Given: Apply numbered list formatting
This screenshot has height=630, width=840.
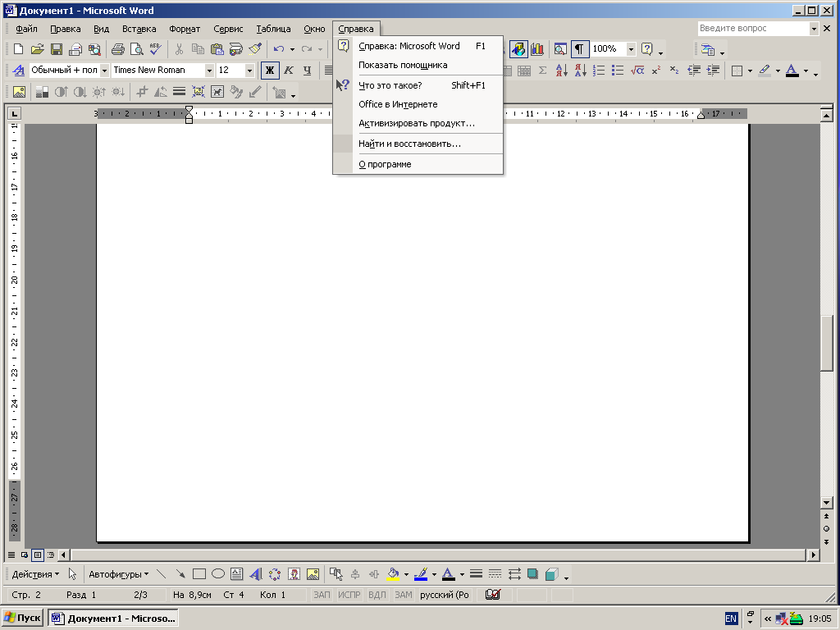Looking at the screenshot, I should click(x=599, y=71).
